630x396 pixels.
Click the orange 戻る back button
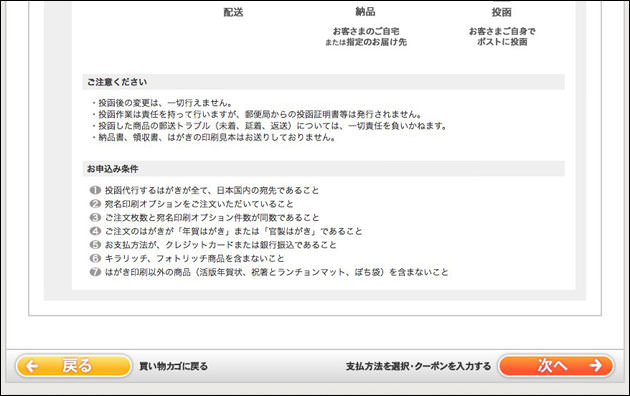point(74,365)
